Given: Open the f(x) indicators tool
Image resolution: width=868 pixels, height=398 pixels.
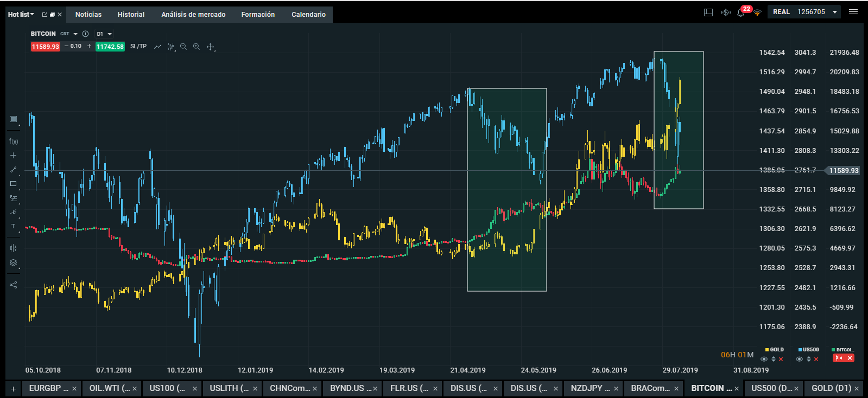Looking at the screenshot, I should (x=14, y=141).
